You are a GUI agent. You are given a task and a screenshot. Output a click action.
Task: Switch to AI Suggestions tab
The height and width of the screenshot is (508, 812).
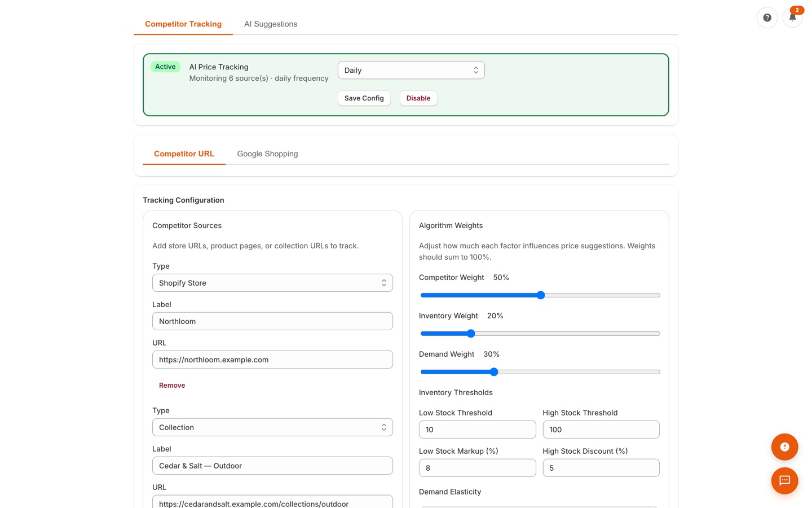271,24
